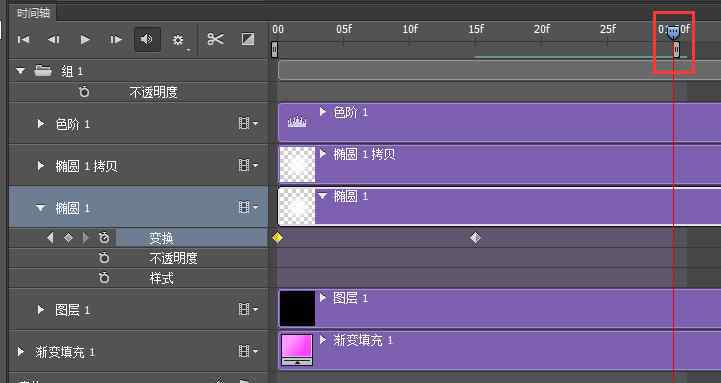Enable stopwatch for 样式 property
The height and width of the screenshot is (383, 721).
tap(104, 278)
